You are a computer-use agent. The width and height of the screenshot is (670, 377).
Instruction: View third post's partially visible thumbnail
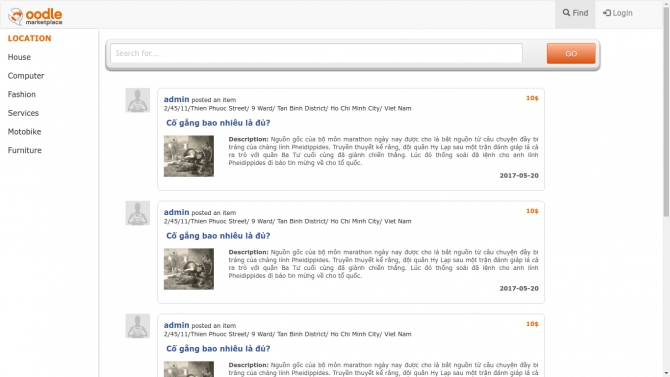click(189, 369)
